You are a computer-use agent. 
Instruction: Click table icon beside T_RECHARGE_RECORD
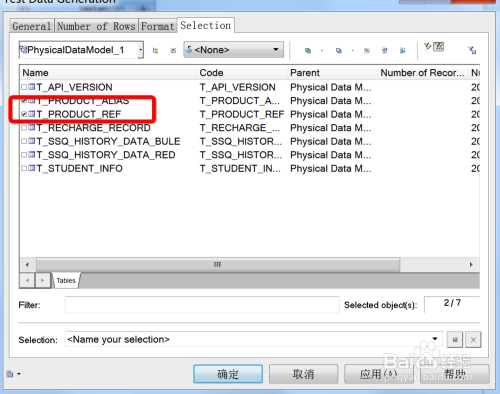[x=32, y=128]
